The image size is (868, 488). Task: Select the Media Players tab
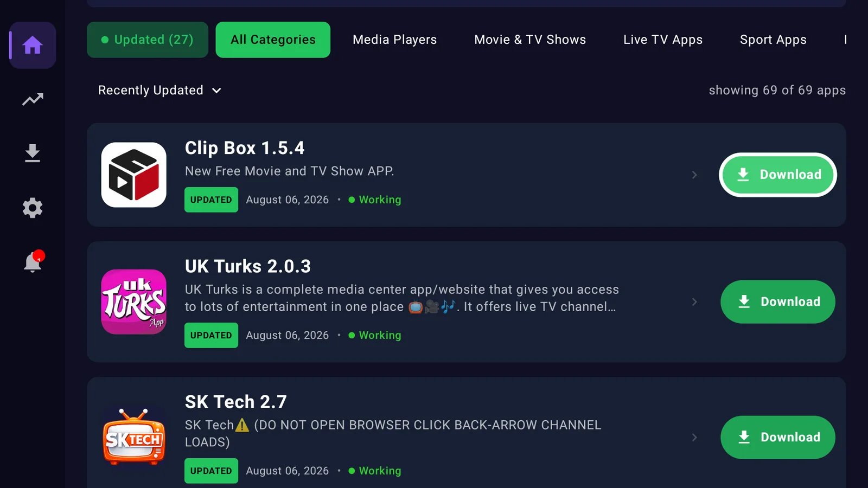click(x=394, y=40)
